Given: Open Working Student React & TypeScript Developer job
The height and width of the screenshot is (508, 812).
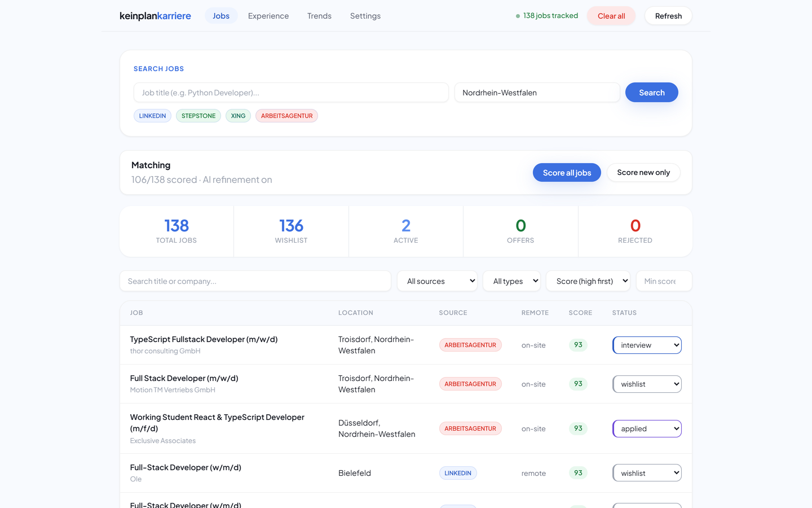Looking at the screenshot, I should coord(217,423).
